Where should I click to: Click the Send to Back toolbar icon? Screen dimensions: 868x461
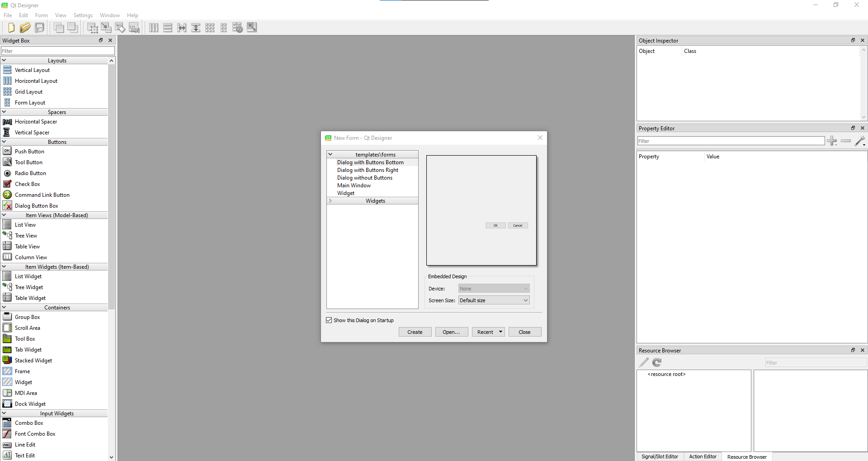pyautogui.click(x=59, y=28)
